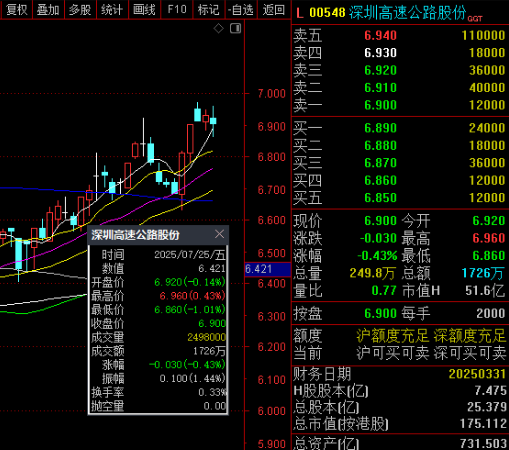Close the 深圳高速公路股份 info popup

point(219,234)
